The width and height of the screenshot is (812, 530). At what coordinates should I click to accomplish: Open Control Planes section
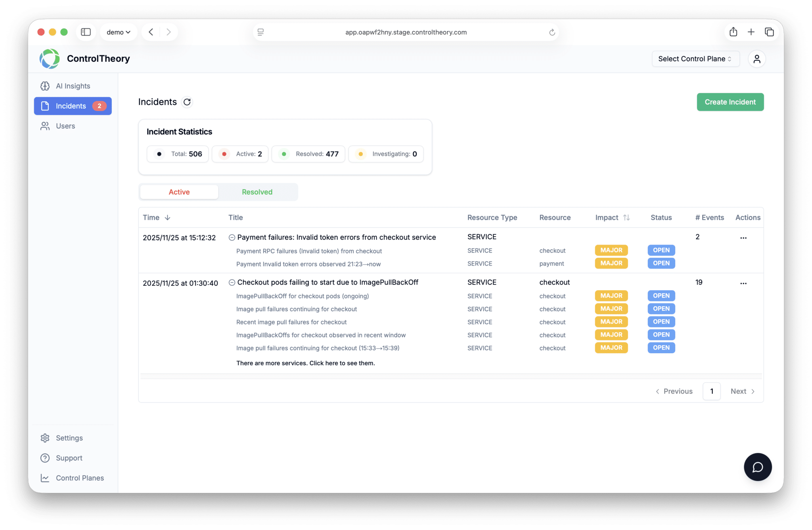coord(80,478)
